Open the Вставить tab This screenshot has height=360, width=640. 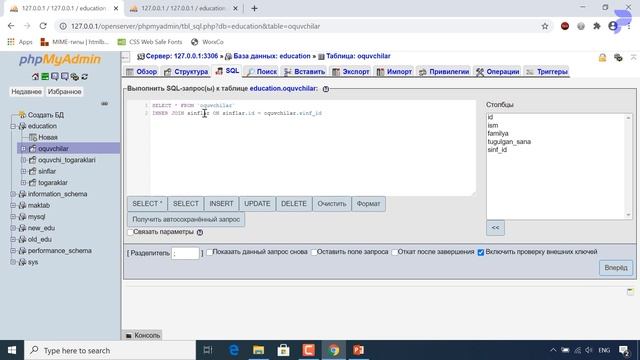[x=304, y=72]
